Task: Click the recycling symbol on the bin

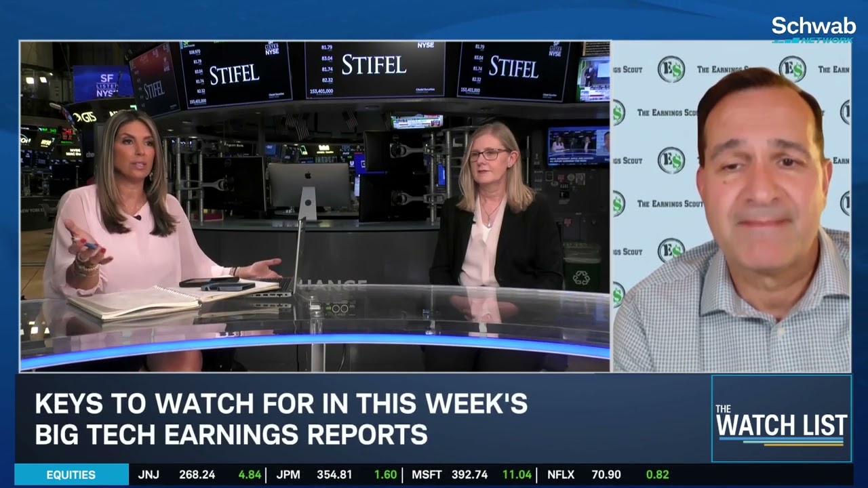Action: 581,277
